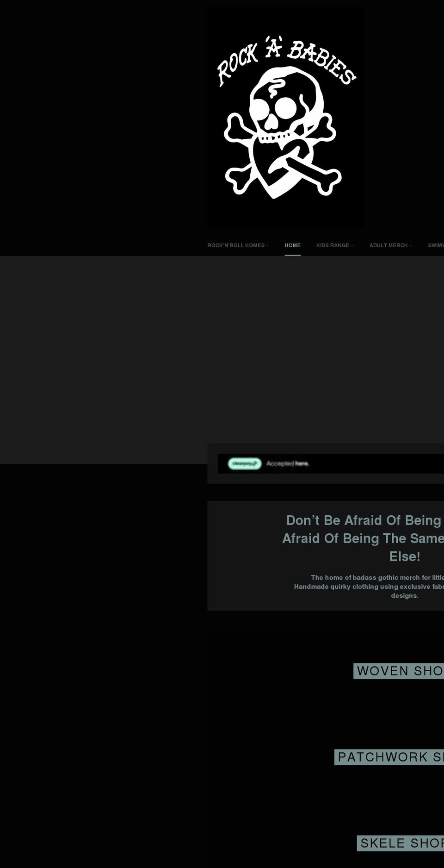Click the Rock 'A' Babies arched logo text
This screenshot has height=868, width=444.
point(286,60)
